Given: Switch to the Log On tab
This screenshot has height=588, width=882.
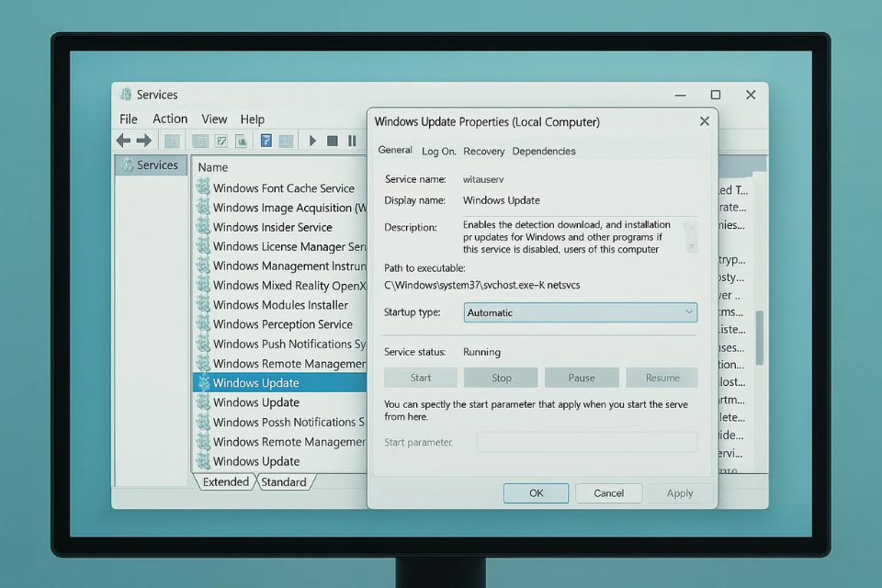Looking at the screenshot, I should pos(438,152).
